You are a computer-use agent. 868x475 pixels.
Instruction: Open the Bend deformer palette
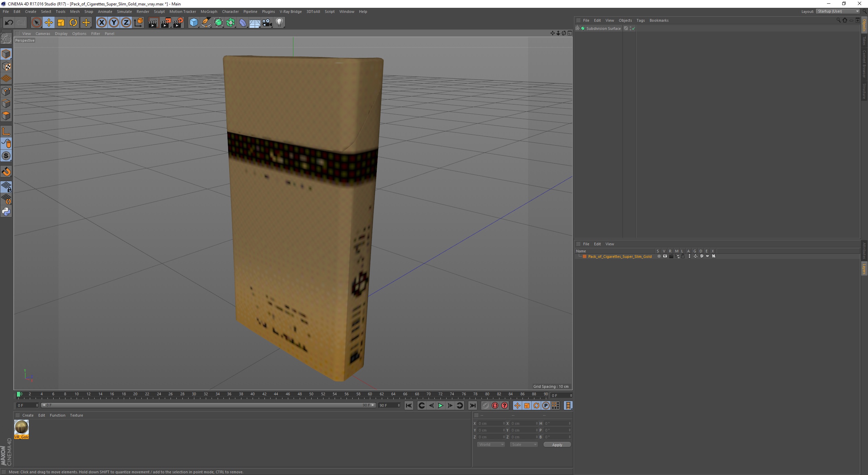tap(243, 23)
